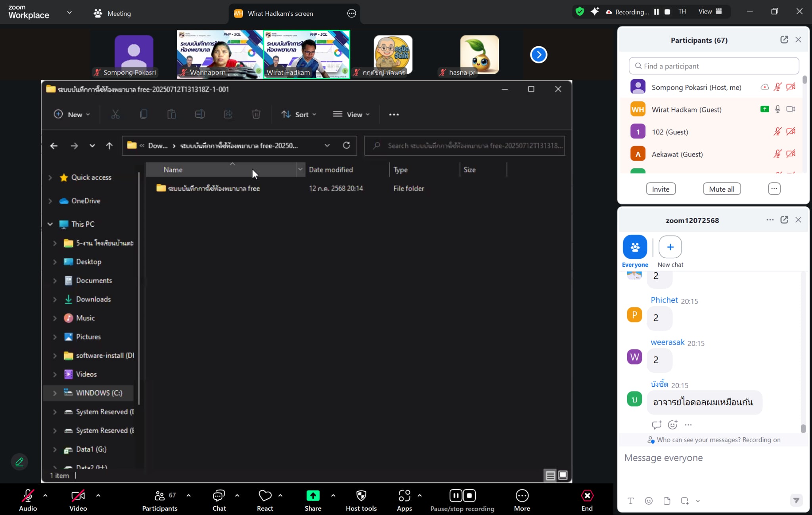Image resolution: width=812 pixels, height=515 pixels.
Task: Click the AI Companion sparkle icon
Action: tap(595, 11)
